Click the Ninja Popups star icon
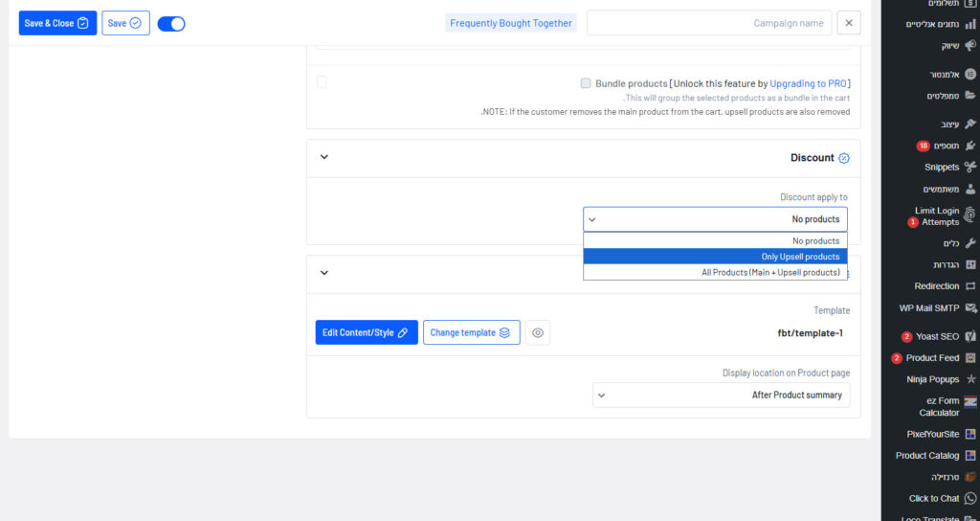This screenshot has height=521, width=980. click(x=969, y=379)
